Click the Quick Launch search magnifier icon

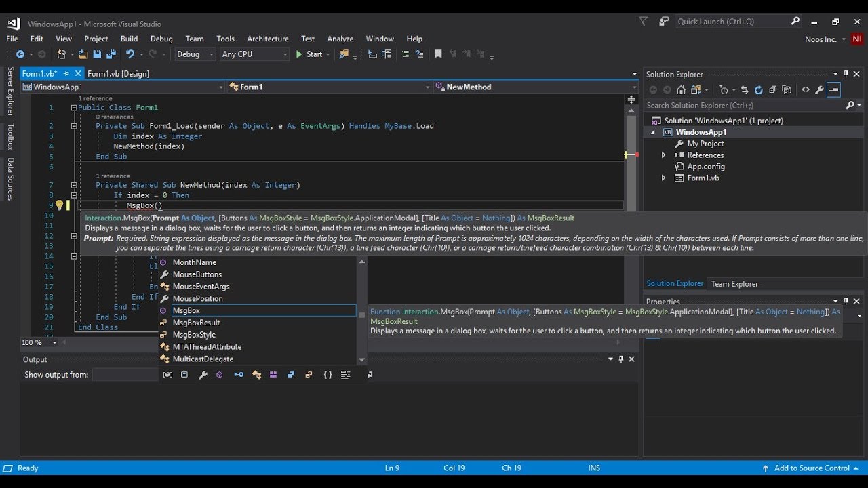point(795,22)
